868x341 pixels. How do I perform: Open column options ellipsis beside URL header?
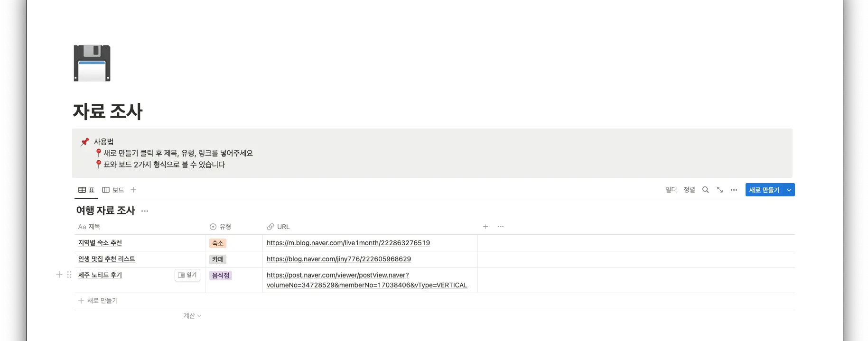[x=501, y=227]
